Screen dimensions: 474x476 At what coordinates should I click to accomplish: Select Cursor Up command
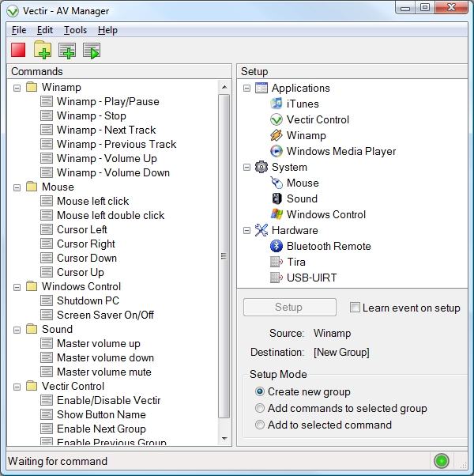(81, 272)
